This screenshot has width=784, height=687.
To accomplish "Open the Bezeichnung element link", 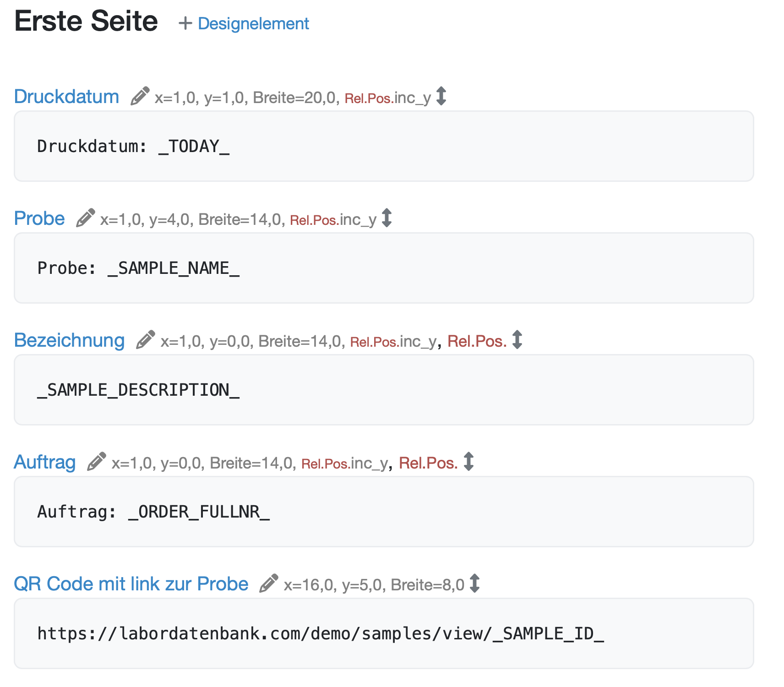I will [69, 340].
